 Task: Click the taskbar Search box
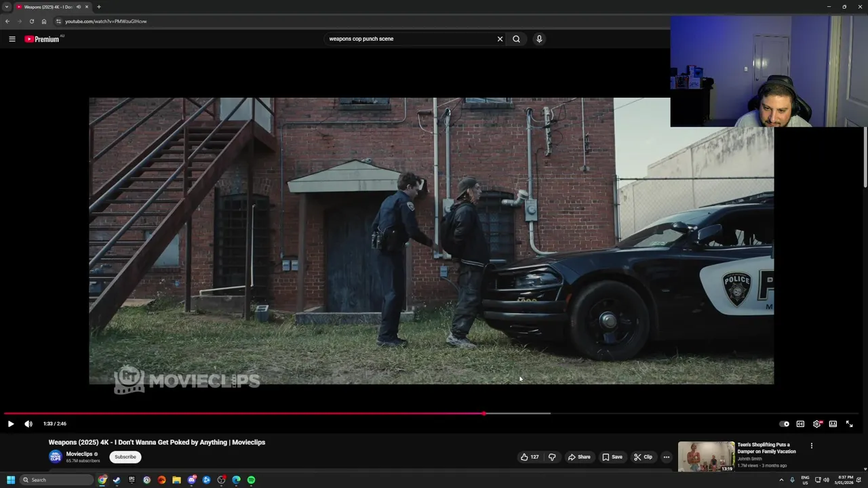tap(57, 480)
